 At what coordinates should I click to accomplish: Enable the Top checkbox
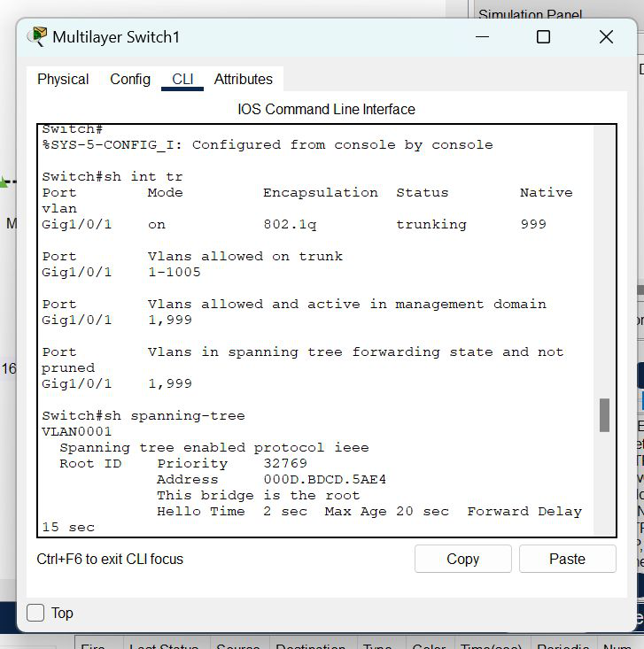click(36, 613)
